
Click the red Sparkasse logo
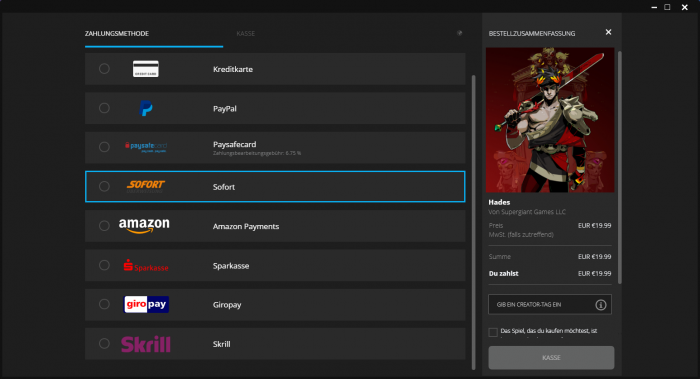coord(146,265)
